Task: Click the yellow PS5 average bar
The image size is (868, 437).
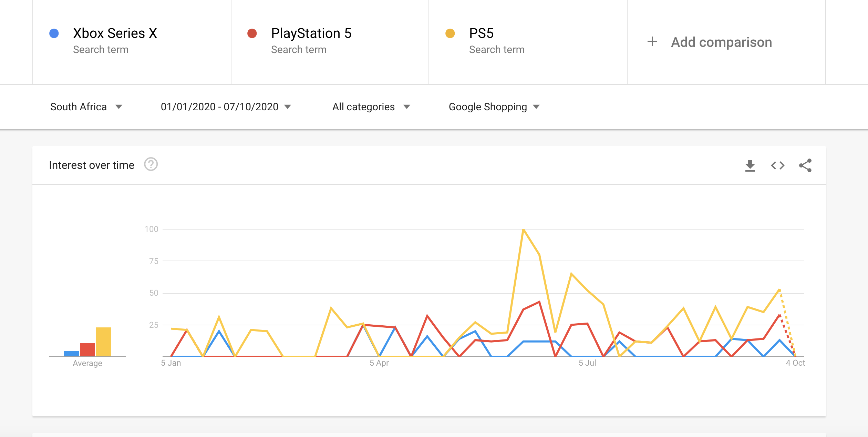Action: 103,342
